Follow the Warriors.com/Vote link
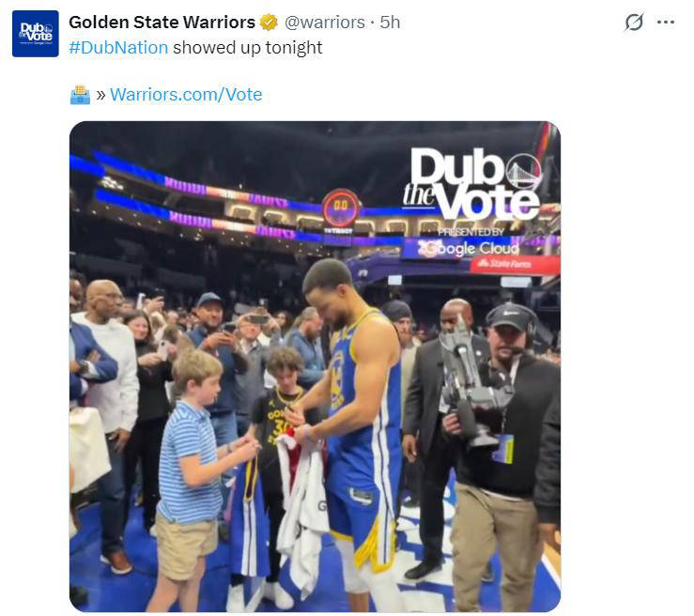This screenshot has height=616, width=694. tap(186, 95)
